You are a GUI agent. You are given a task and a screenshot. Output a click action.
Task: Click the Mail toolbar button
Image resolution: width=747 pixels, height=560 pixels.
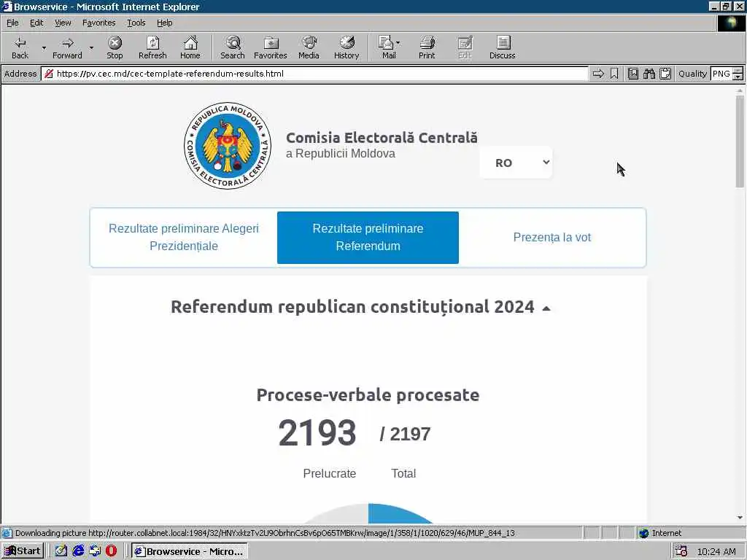coord(388,47)
